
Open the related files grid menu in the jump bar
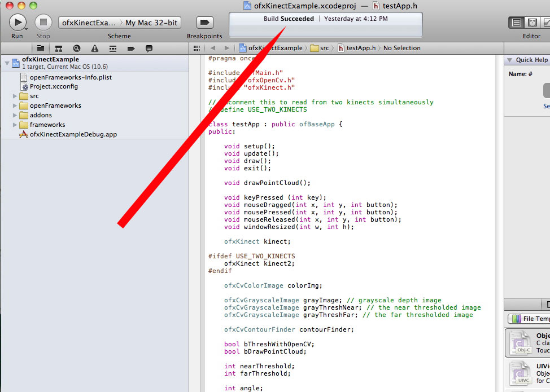coord(197,49)
